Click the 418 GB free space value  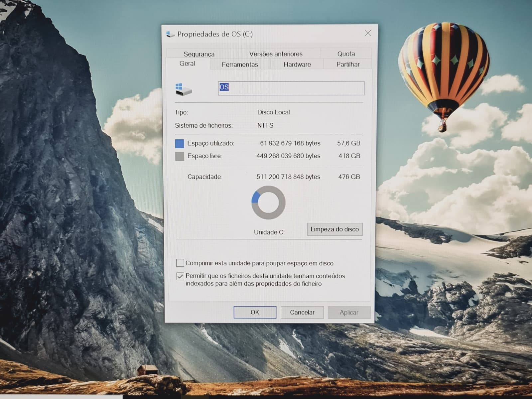coord(349,156)
